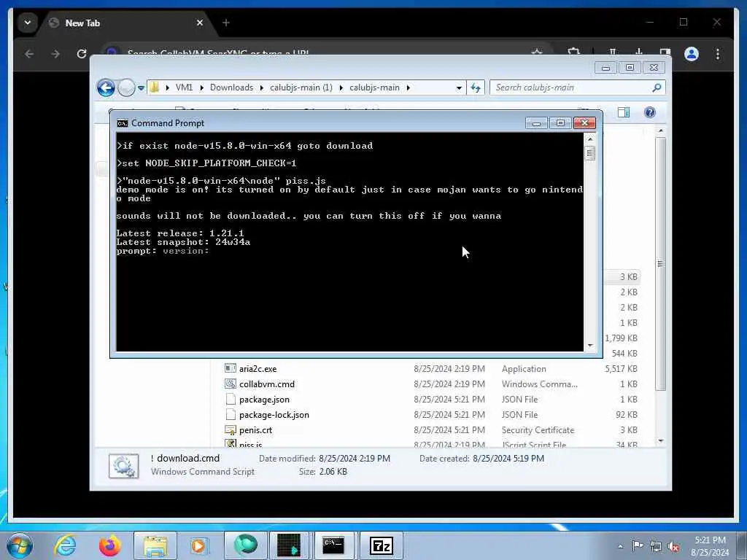Image resolution: width=747 pixels, height=560 pixels.
Task: Show hidden system tray icons
Action: [620, 546]
